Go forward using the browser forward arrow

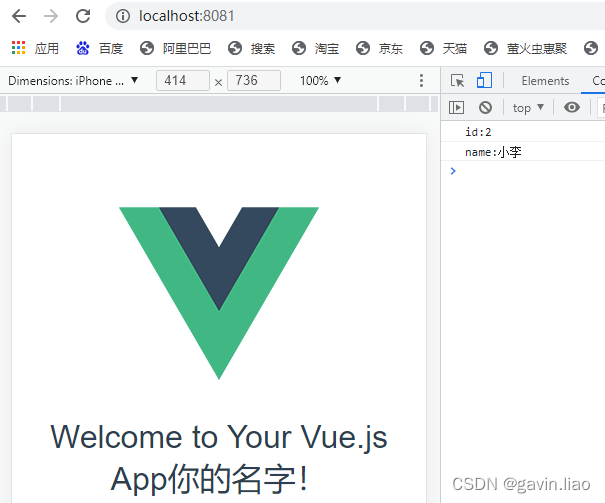(x=51, y=16)
